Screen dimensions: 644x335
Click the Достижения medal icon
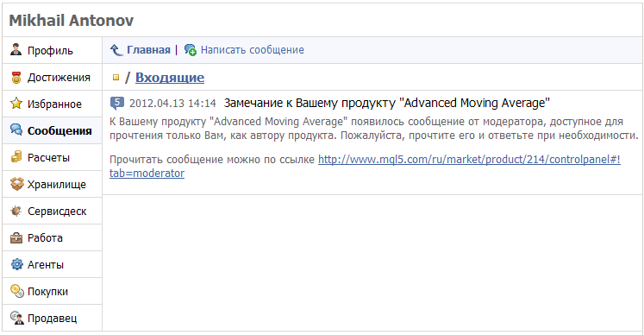tap(16, 77)
